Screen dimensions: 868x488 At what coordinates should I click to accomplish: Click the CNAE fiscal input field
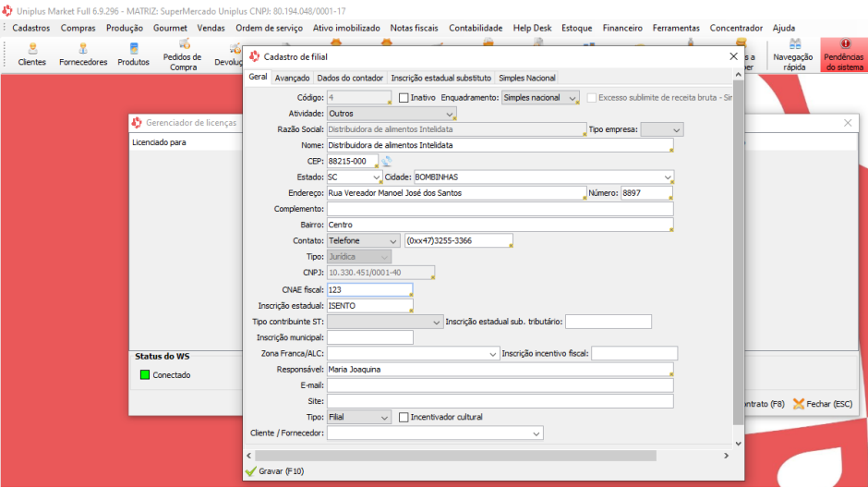369,289
